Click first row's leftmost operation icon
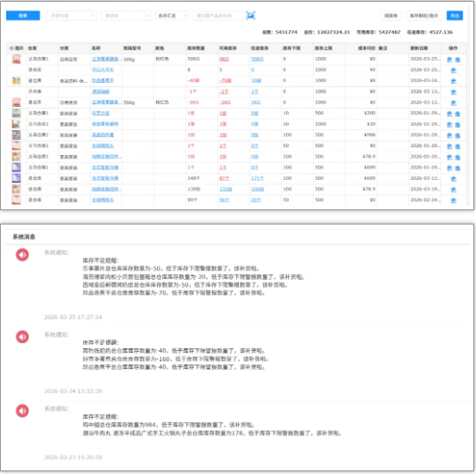 (449, 60)
